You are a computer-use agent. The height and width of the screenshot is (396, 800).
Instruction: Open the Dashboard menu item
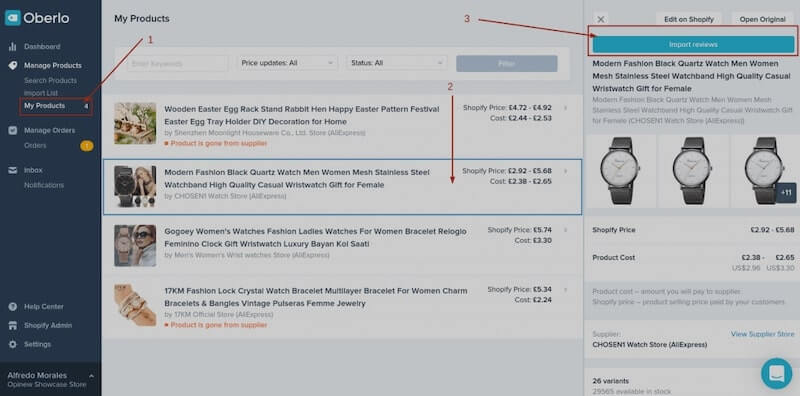click(x=42, y=46)
